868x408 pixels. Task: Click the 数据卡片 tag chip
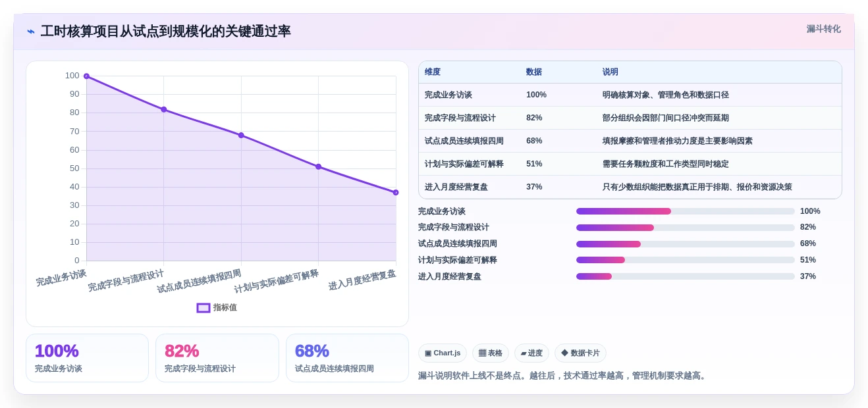click(580, 353)
